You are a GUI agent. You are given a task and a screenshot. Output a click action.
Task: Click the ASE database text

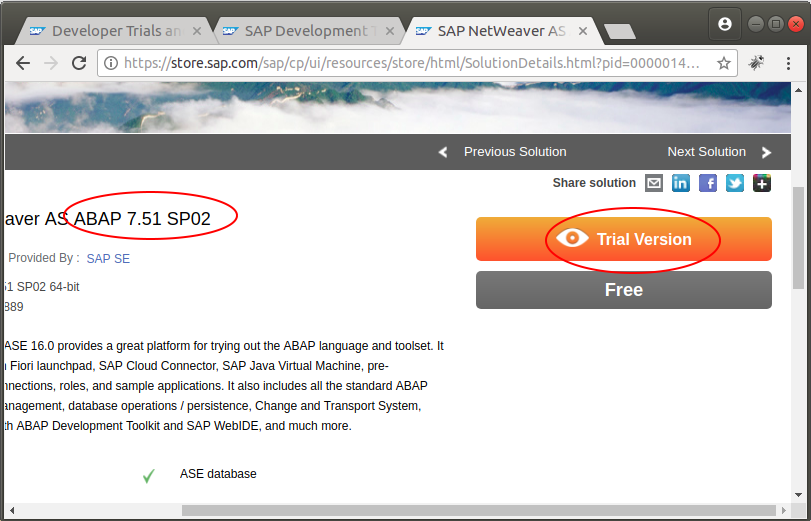pos(218,474)
